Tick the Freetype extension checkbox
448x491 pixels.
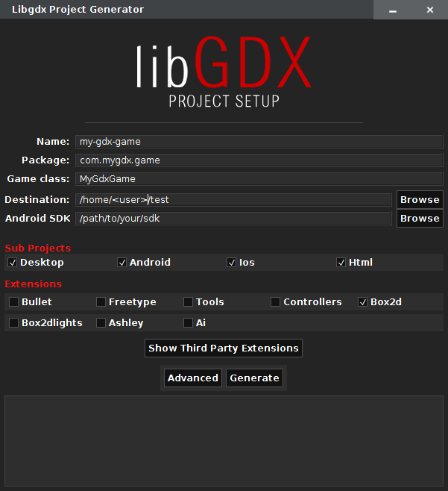pos(101,302)
